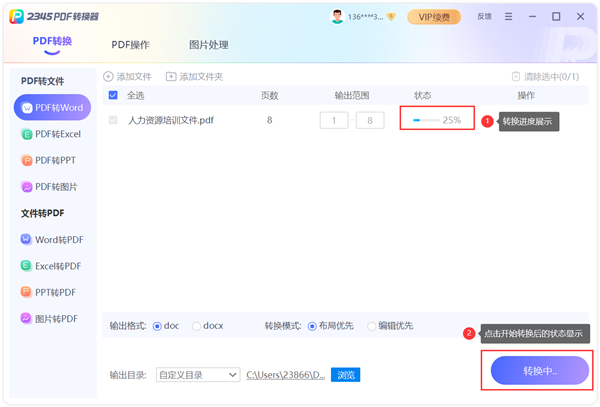
Task: Maximize the converter window
Action: (556, 16)
